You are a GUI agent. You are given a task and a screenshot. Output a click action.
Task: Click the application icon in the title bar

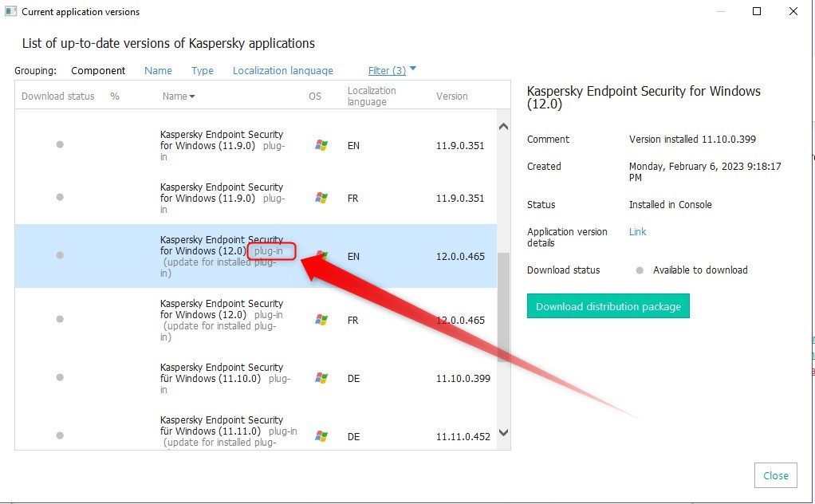coord(11,11)
